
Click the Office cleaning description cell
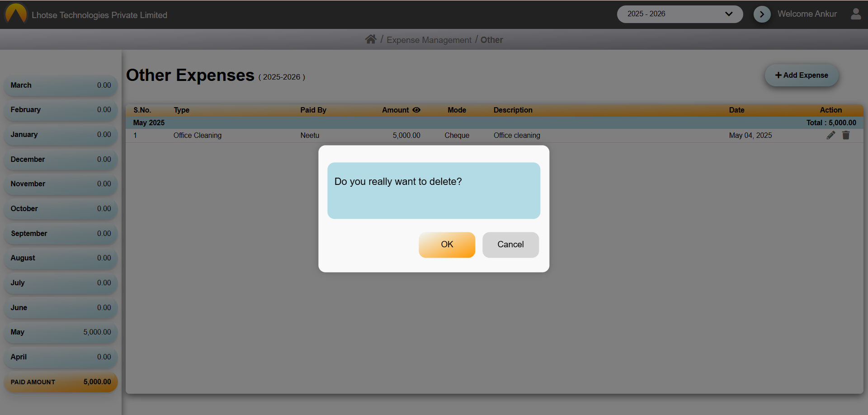click(x=517, y=135)
